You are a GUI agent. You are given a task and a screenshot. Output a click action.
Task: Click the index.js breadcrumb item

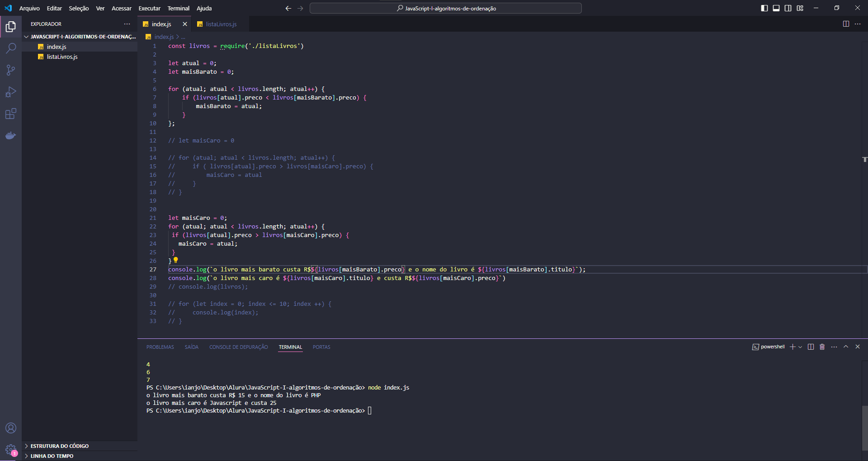164,37
